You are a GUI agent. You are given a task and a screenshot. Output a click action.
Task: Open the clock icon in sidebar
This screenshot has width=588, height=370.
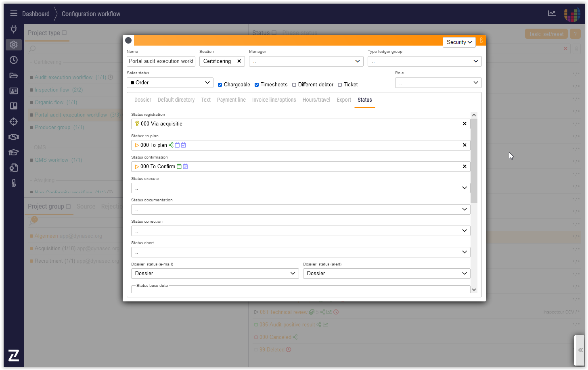(x=14, y=60)
